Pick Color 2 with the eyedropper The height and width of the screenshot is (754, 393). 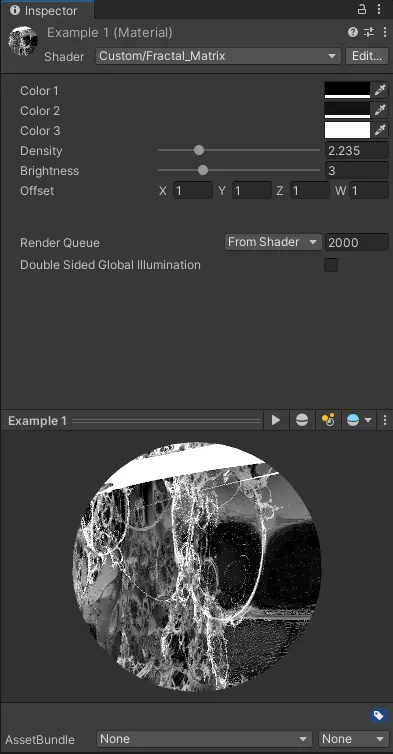click(x=380, y=110)
